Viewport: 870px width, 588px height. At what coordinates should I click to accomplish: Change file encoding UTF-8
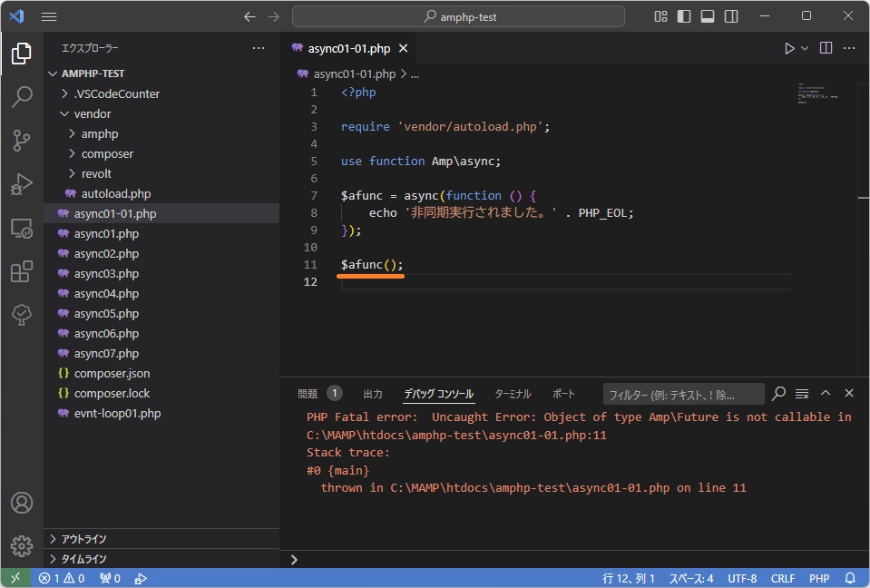(x=742, y=578)
